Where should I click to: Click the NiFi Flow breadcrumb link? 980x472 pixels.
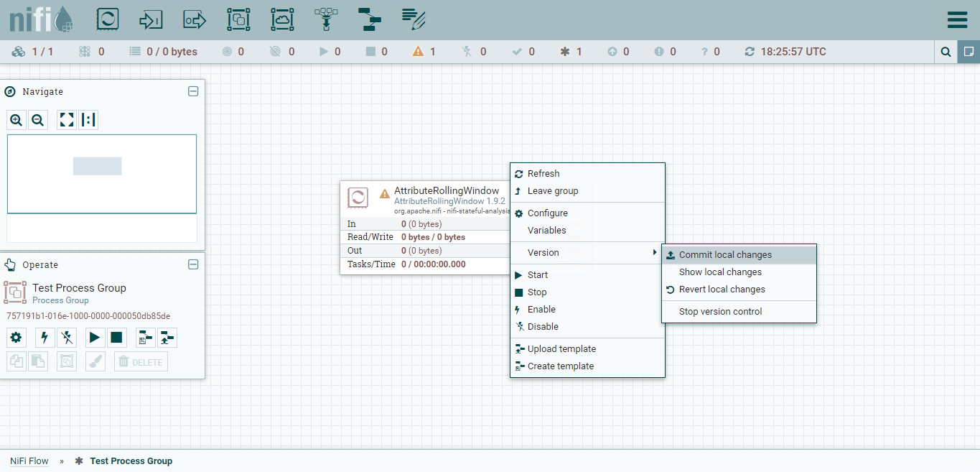(29, 461)
